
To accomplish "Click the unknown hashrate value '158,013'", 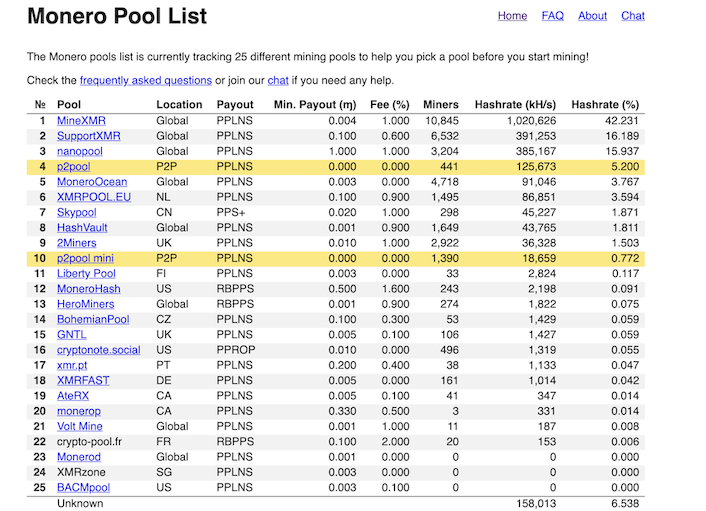I will pyautogui.click(x=536, y=503).
